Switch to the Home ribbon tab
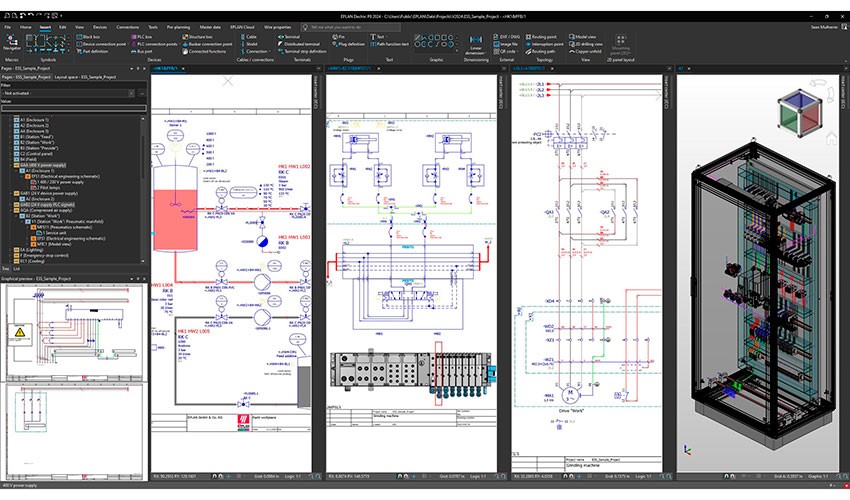The image size is (850, 500). (25, 27)
